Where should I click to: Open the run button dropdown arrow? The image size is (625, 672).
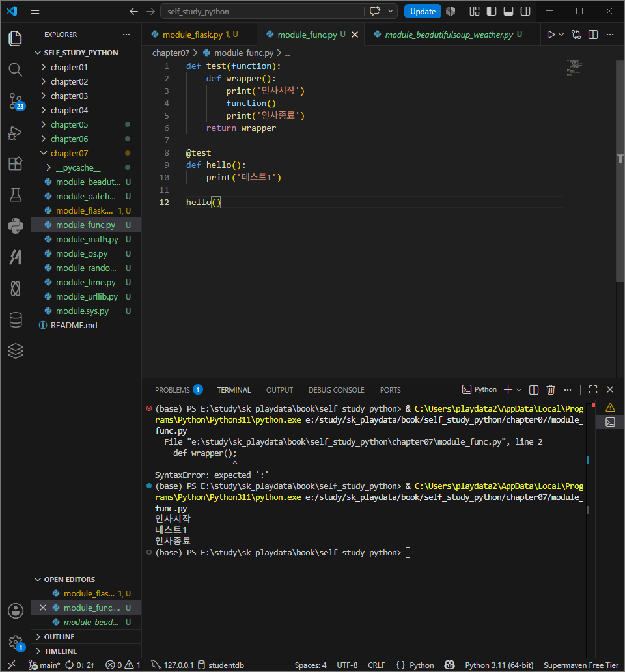[561, 35]
